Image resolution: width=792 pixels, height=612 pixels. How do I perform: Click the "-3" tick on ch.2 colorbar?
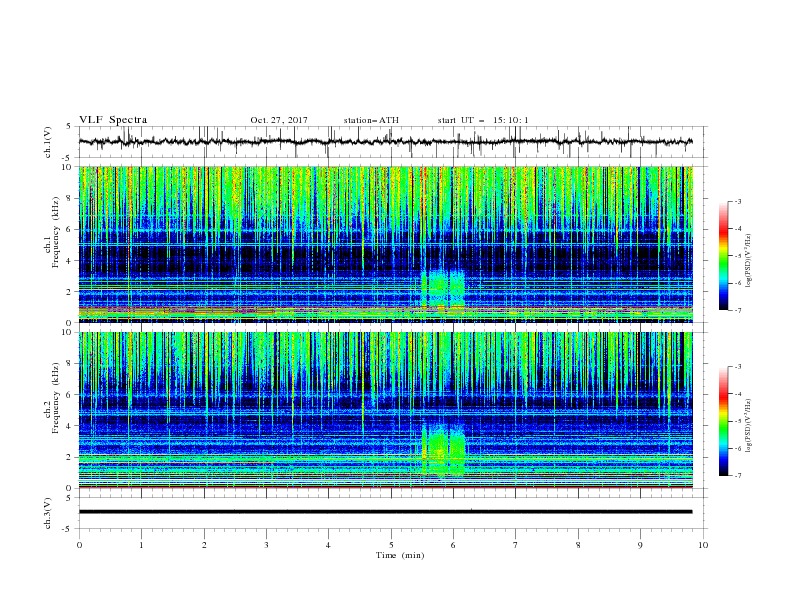pos(737,367)
